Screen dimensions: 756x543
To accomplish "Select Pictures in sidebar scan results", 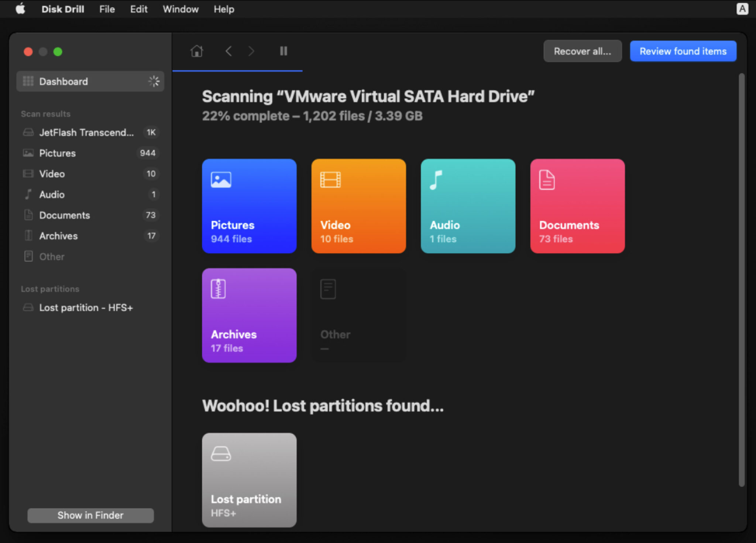I will click(58, 153).
